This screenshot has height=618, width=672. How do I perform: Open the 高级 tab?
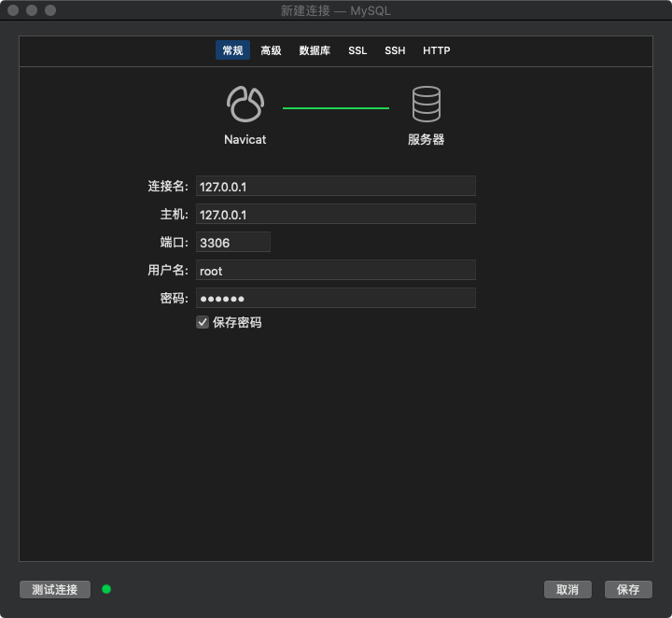[x=271, y=50]
